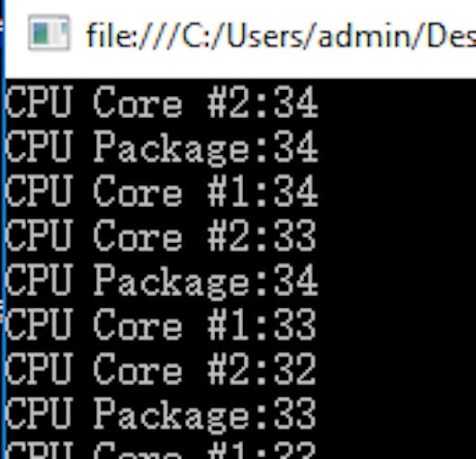Image resolution: width=476 pixels, height=459 pixels.
Task: Click the word Core on the CPU Core #1:33 line
Action: point(138,325)
